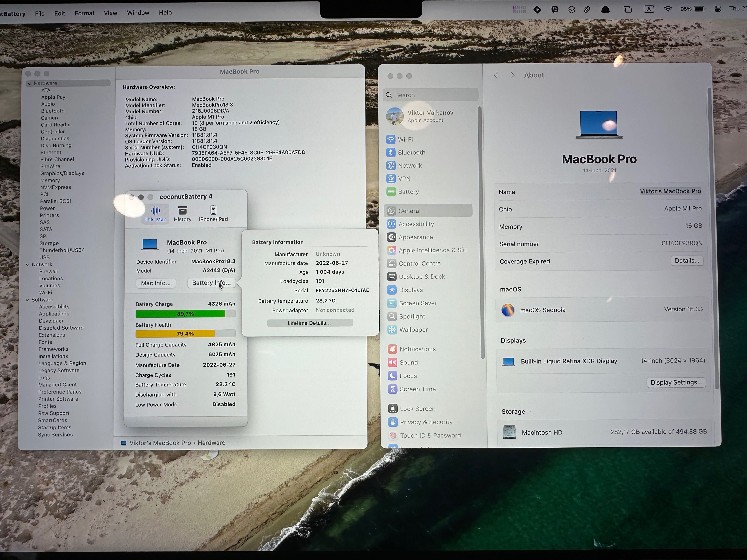Image resolution: width=747 pixels, height=560 pixels.
Task: Open Bluetooth in System Settings sidebar
Action: (406, 152)
